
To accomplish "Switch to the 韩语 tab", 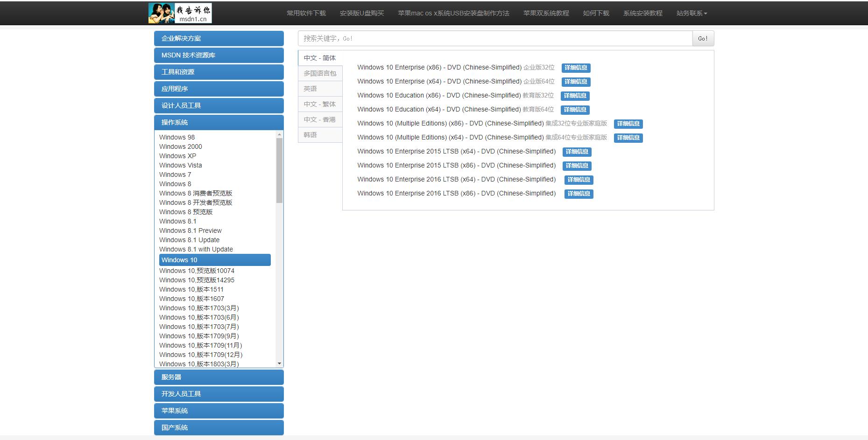I will [320, 135].
